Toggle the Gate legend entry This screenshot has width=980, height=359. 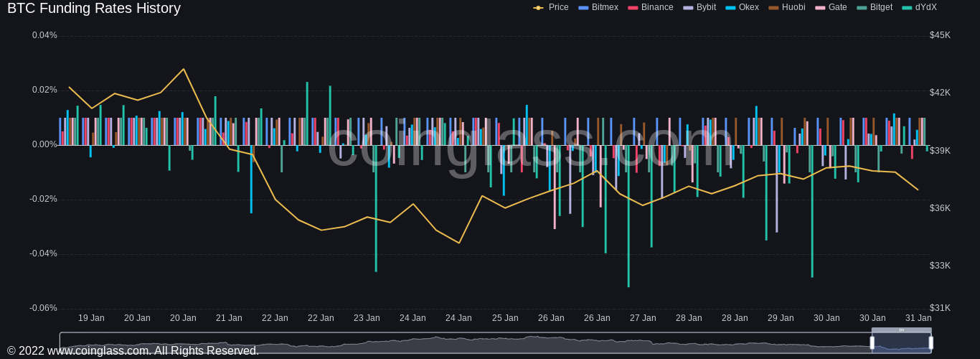(831, 7)
